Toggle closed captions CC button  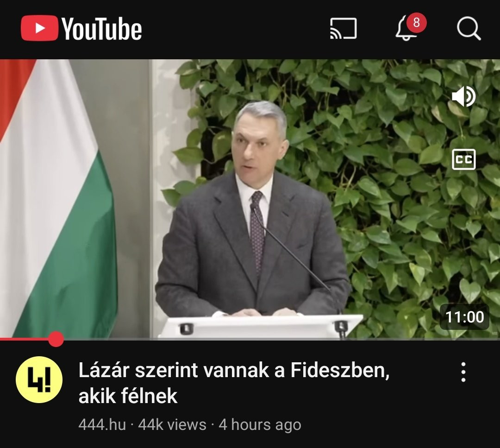tap(463, 159)
